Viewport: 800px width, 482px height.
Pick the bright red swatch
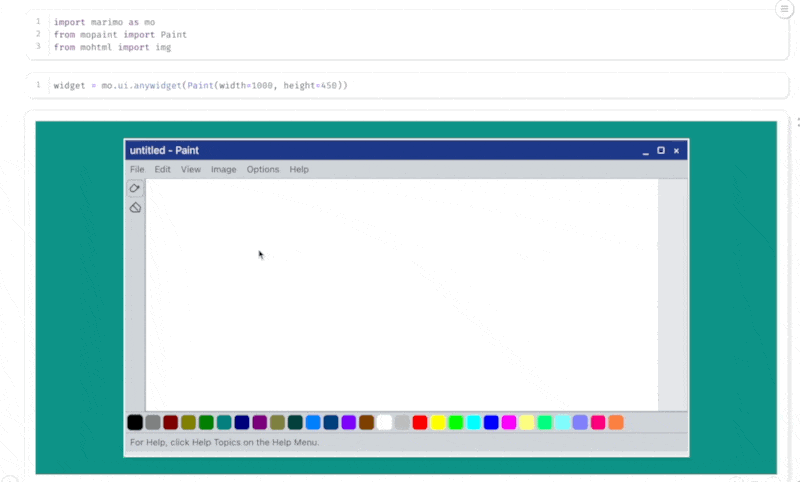click(x=420, y=423)
